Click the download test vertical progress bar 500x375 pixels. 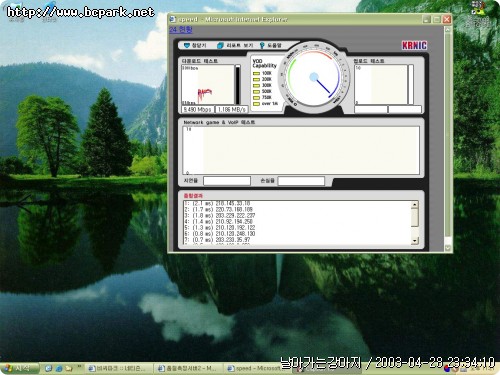[238, 85]
